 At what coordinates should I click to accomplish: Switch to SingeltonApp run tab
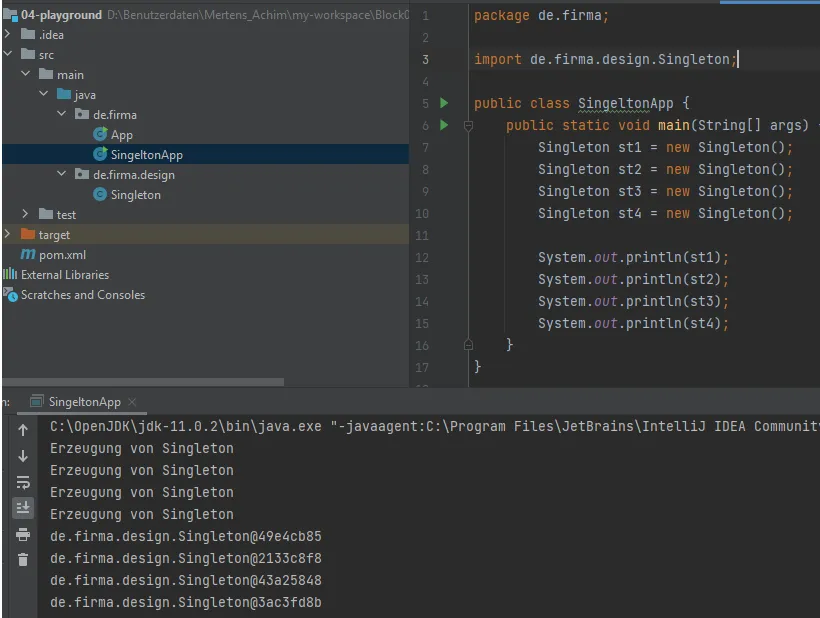(x=84, y=402)
